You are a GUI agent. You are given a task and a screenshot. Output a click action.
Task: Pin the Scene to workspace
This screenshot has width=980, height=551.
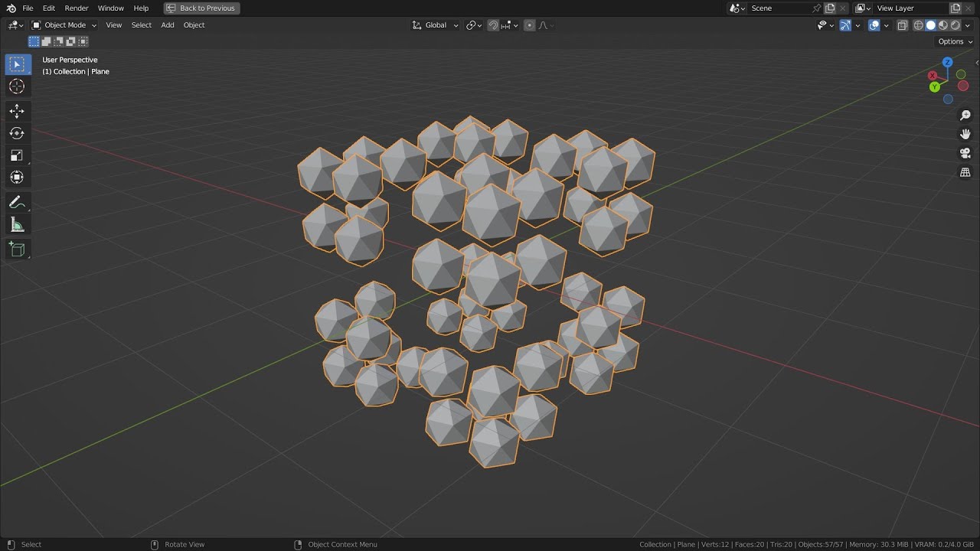(x=817, y=8)
